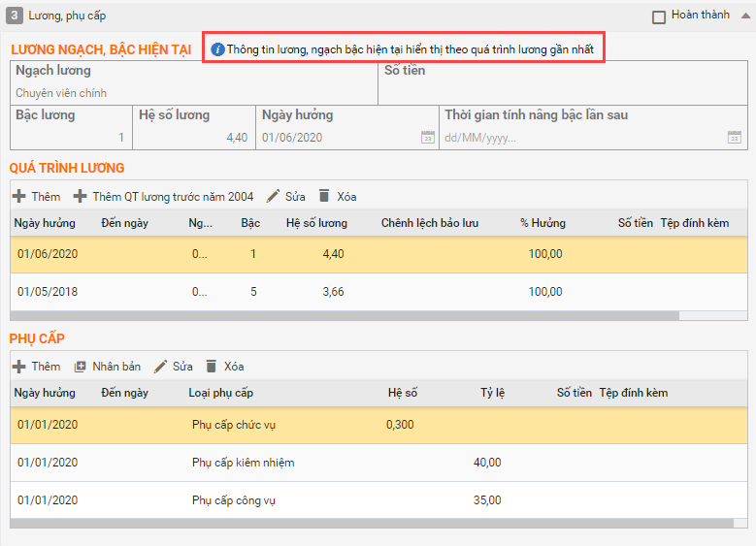The height and width of the screenshot is (546, 756).
Task: Click the Sửa pencil icon in Phụ cấp
Action: (x=161, y=367)
